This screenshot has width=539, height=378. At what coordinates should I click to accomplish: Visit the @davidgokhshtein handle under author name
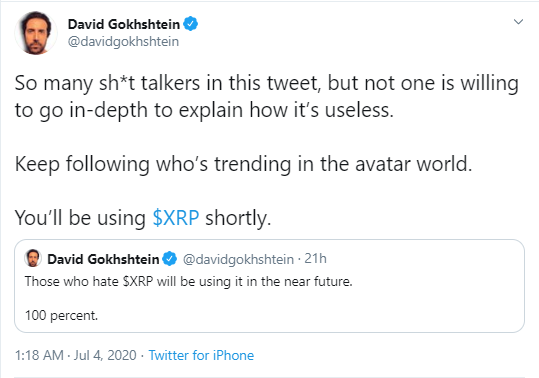click(123, 42)
